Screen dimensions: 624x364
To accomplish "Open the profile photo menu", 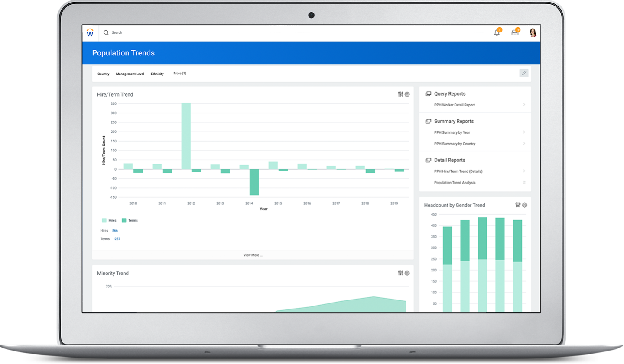I will (x=533, y=32).
